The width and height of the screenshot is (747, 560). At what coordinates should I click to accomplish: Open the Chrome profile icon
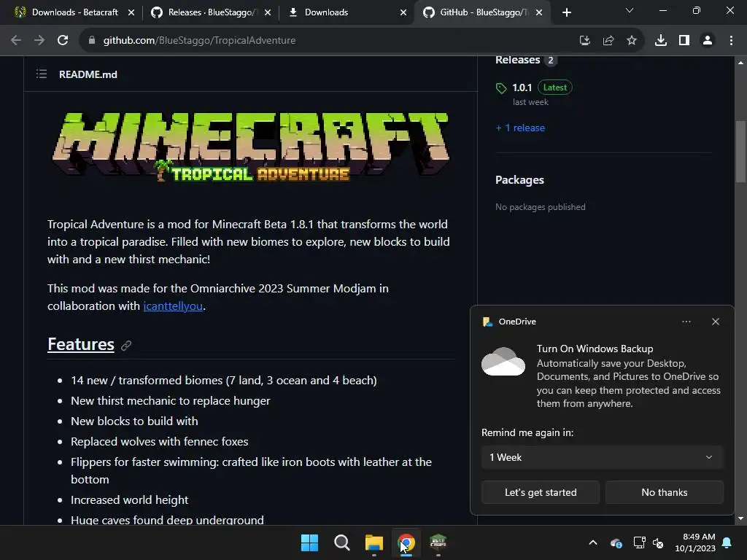click(708, 41)
